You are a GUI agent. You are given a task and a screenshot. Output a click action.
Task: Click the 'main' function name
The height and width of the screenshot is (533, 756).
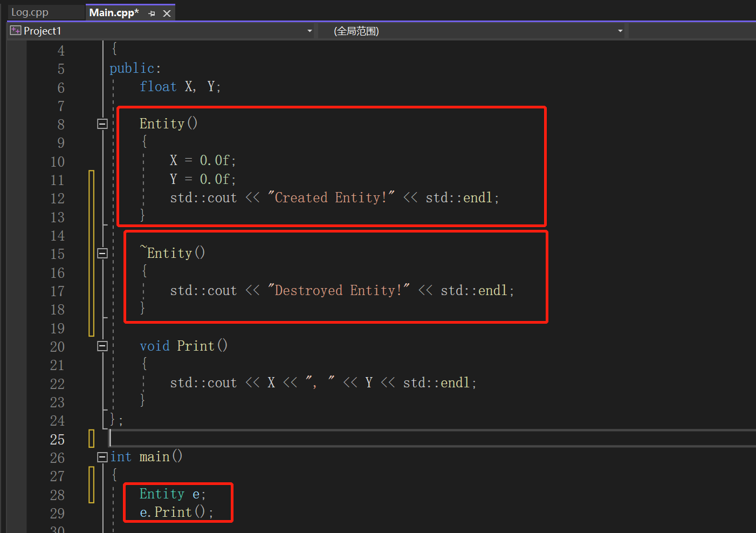click(x=155, y=457)
